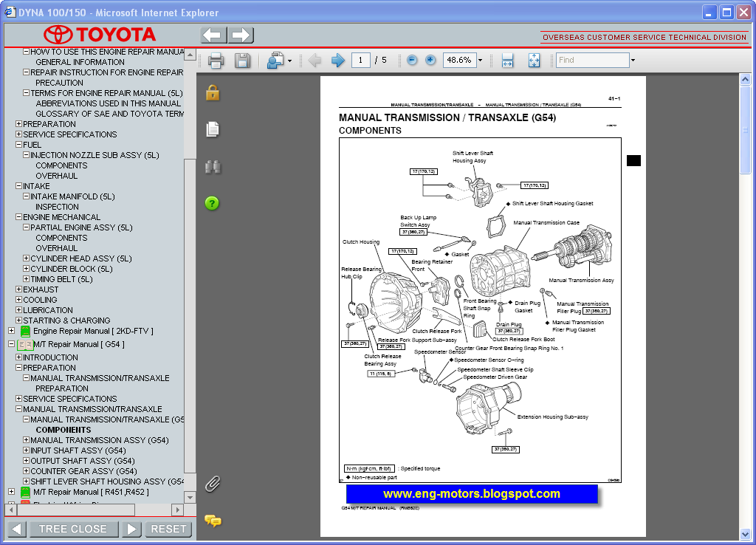Click RESET button
Screen dimensions: 756x545
coord(168,529)
